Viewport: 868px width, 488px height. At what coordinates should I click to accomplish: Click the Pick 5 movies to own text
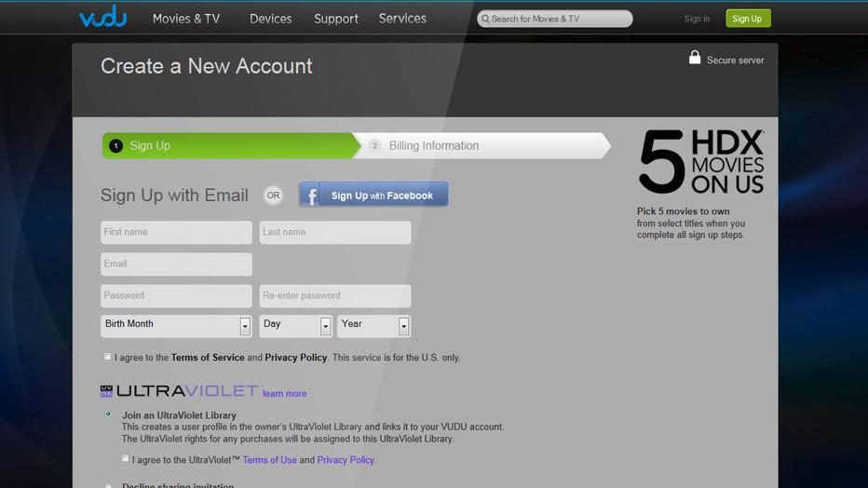[x=683, y=211]
